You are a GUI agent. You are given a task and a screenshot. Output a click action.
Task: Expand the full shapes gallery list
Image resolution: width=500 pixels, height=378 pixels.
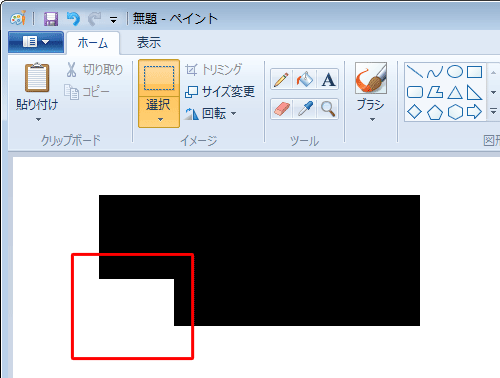[x=493, y=111]
